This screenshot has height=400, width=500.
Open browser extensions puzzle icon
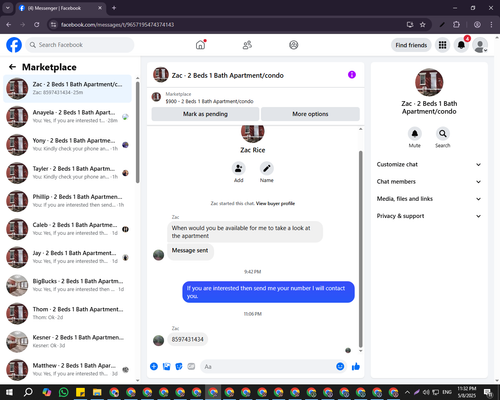456,25
